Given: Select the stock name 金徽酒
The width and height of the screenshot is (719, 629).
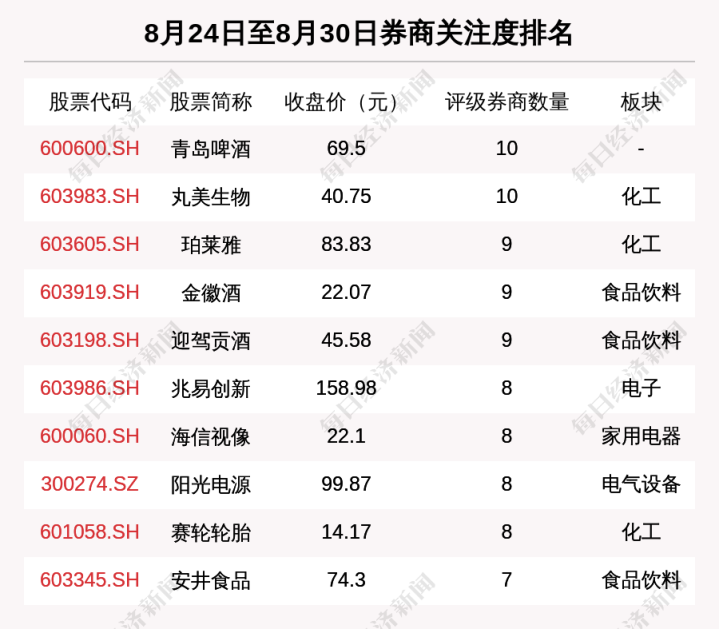Looking at the screenshot, I should 211,293.
